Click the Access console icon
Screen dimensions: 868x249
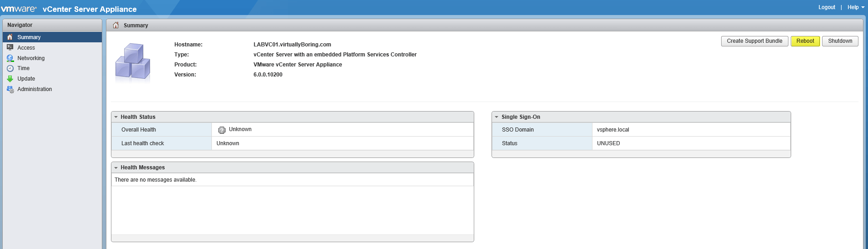click(x=10, y=47)
